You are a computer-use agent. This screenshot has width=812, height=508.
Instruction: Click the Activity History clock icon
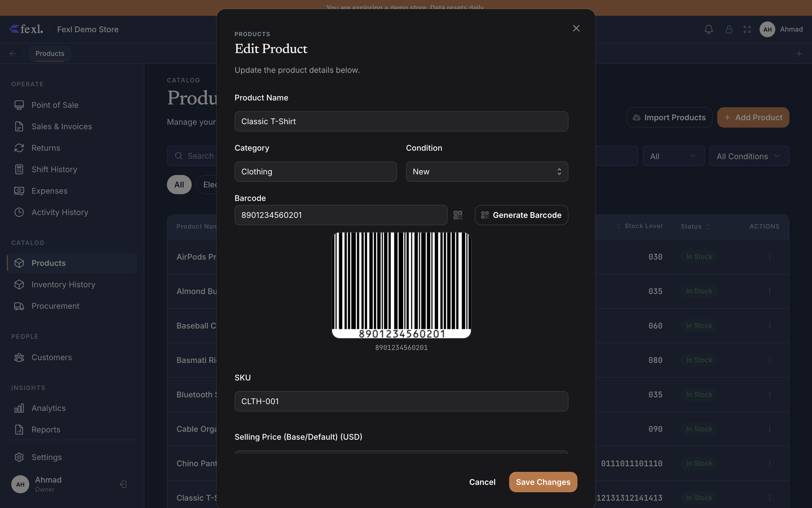19,212
